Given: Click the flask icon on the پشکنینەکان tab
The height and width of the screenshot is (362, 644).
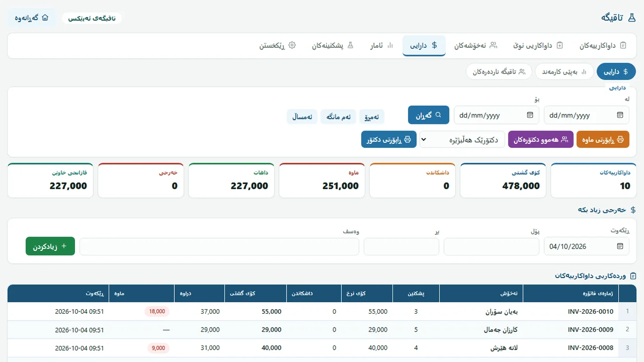Looking at the screenshot, I should (x=350, y=45).
